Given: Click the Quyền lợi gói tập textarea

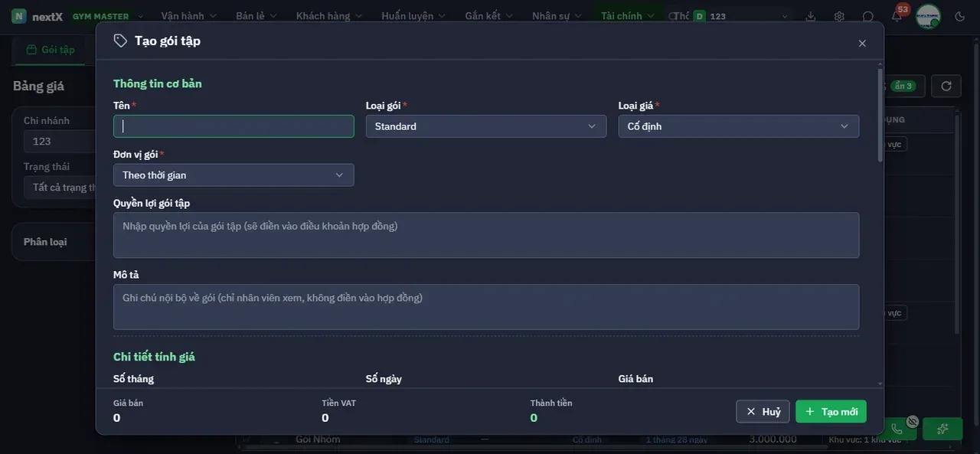Looking at the screenshot, I should 486,235.
